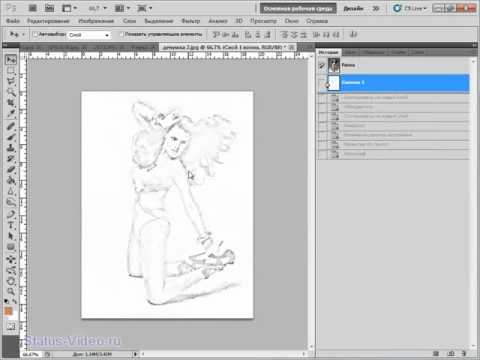This screenshot has width=480, height=360.
Task: Open the zoom level dropdown in application bar
Action: (x=98, y=8)
